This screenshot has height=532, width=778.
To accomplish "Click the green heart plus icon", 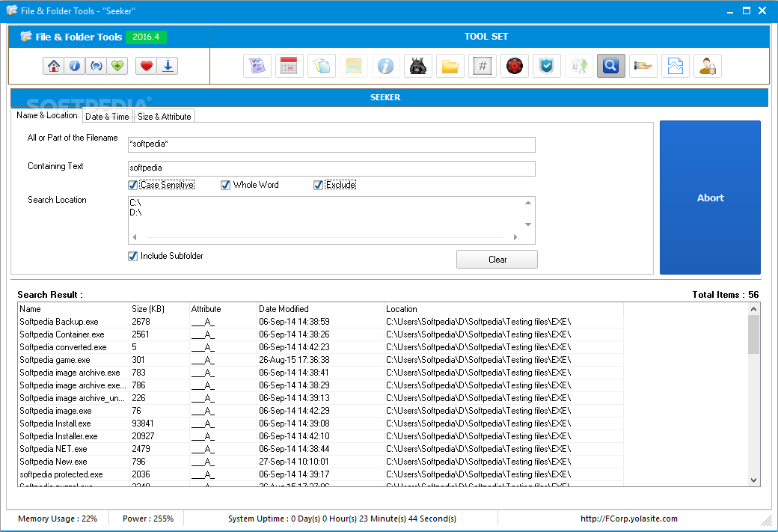I will click(x=117, y=66).
